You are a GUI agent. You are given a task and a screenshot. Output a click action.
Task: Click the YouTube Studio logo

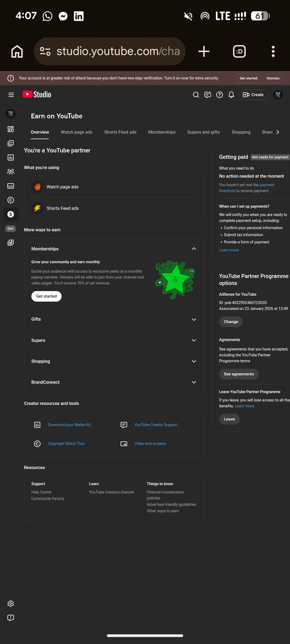[37, 94]
